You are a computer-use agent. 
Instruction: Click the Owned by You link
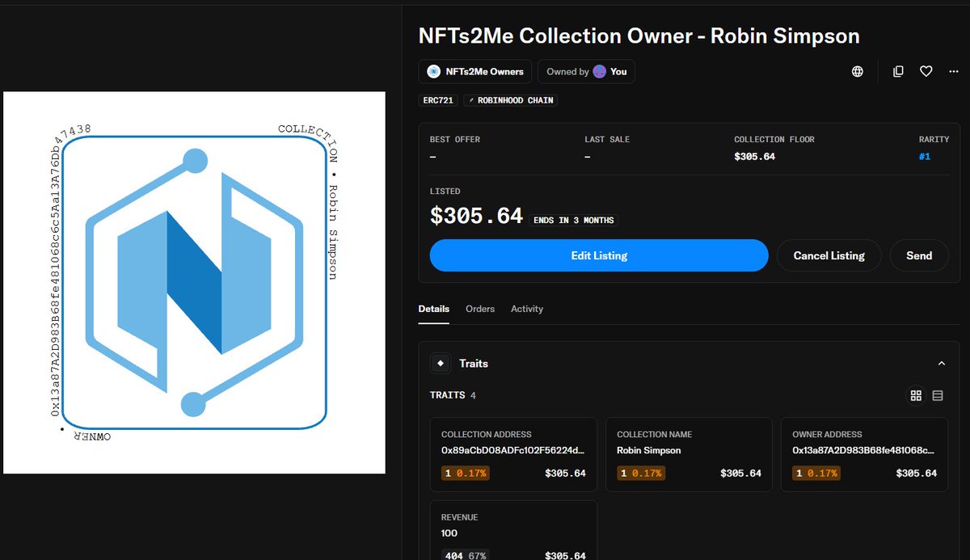(x=587, y=71)
